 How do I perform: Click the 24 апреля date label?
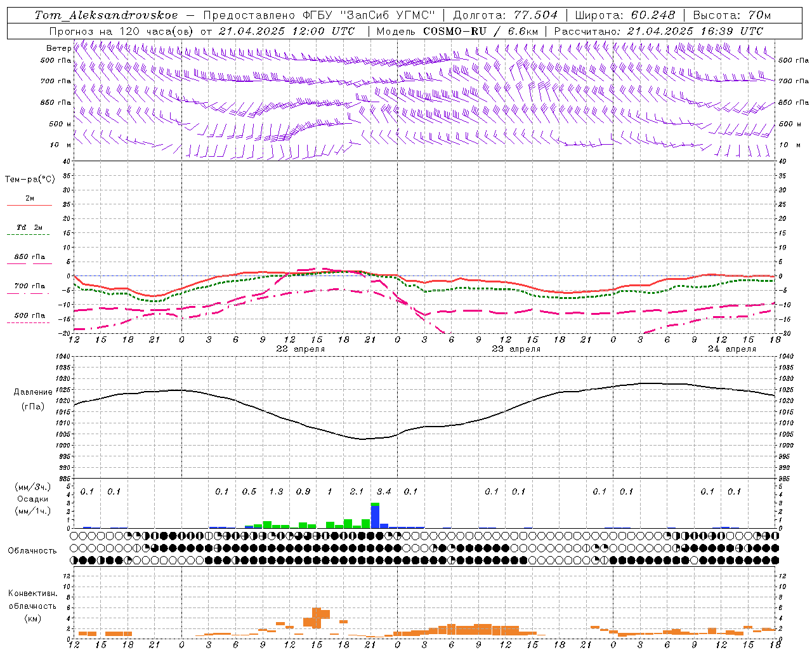pyautogui.click(x=732, y=349)
